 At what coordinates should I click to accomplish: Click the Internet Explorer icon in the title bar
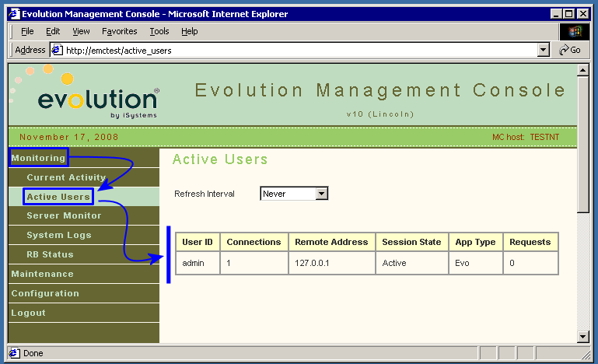(x=14, y=14)
